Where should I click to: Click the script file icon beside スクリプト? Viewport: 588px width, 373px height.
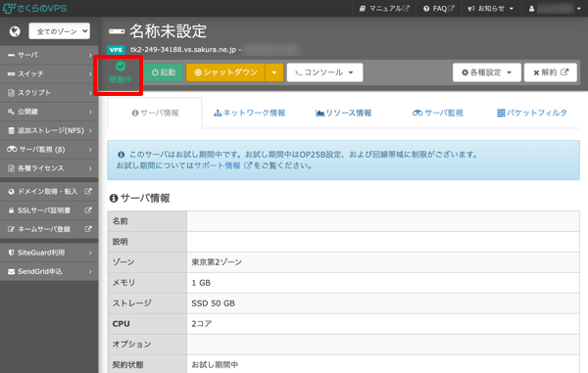point(11,92)
